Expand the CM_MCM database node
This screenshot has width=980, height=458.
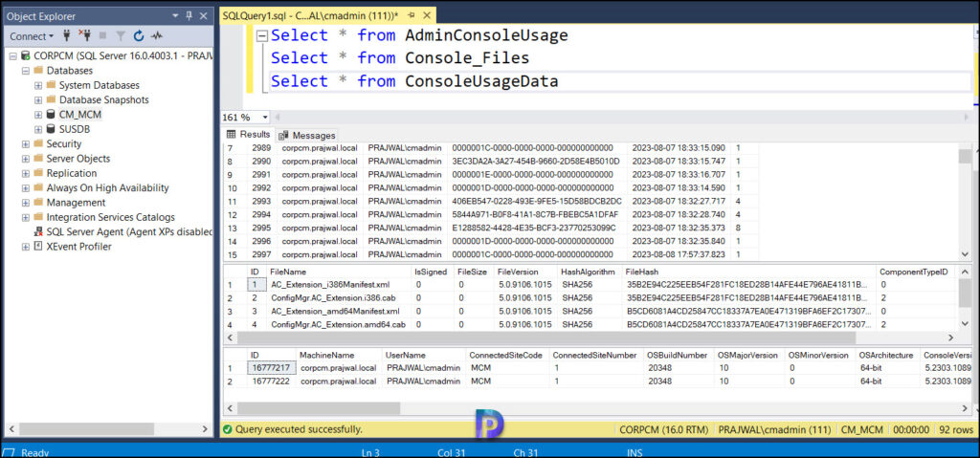pos(38,115)
